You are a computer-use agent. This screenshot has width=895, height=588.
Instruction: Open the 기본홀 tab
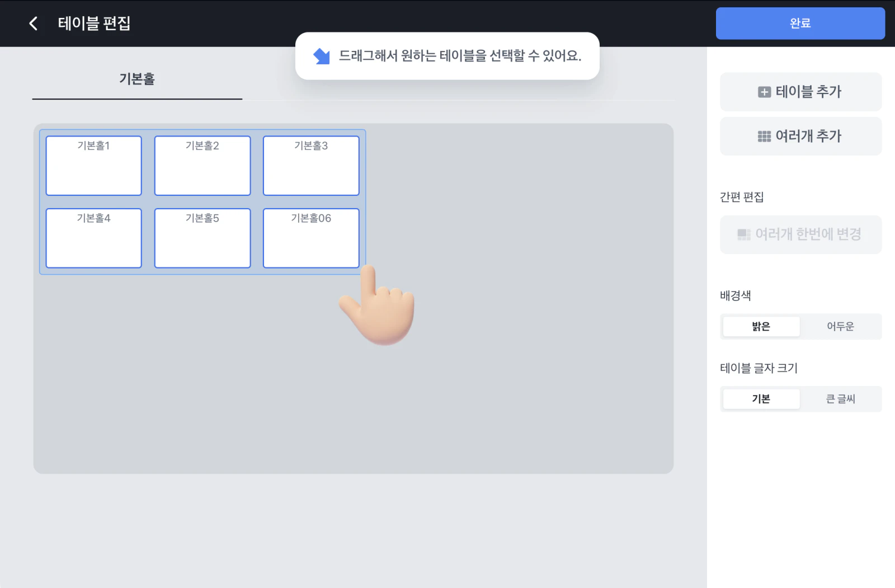[137, 79]
